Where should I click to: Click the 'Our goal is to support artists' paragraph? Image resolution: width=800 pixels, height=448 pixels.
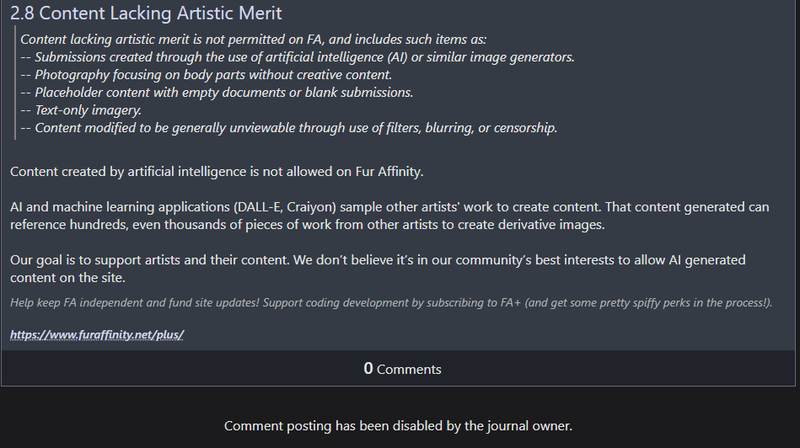pos(378,269)
